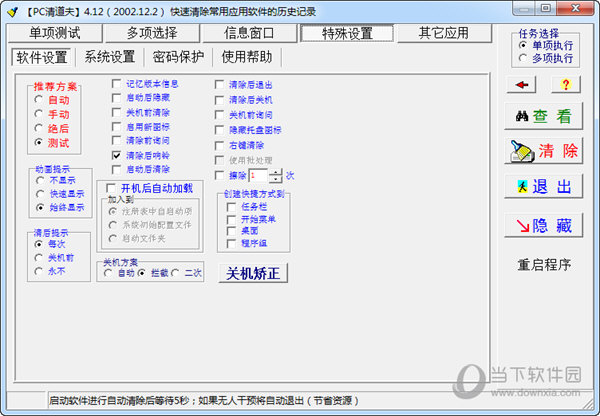Select 自动 under 关机方案
The height and width of the screenshot is (416, 600).
[119, 273]
